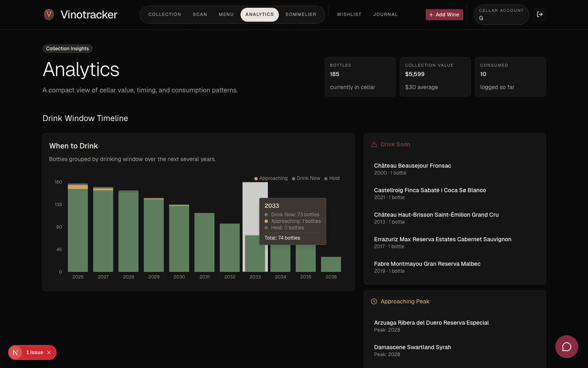Click the Drink Soon warning triangle icon
The image size is (588, 368).
click(x=374, y=144)
